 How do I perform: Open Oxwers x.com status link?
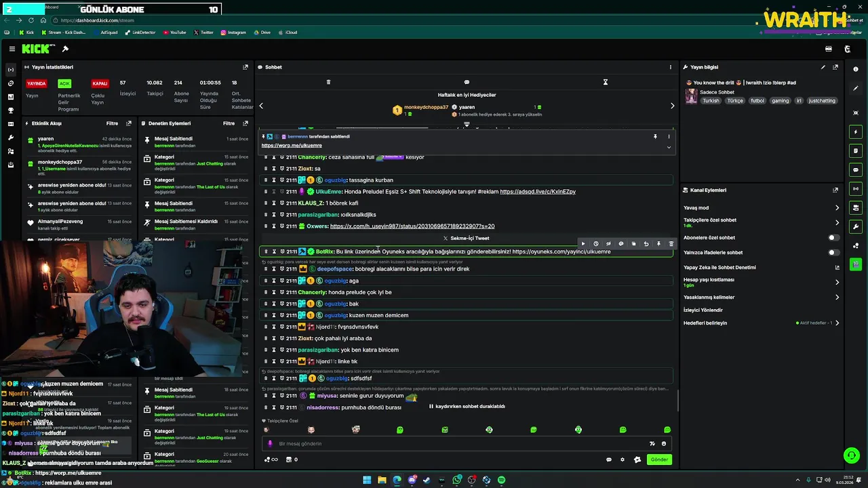(412, 226)
